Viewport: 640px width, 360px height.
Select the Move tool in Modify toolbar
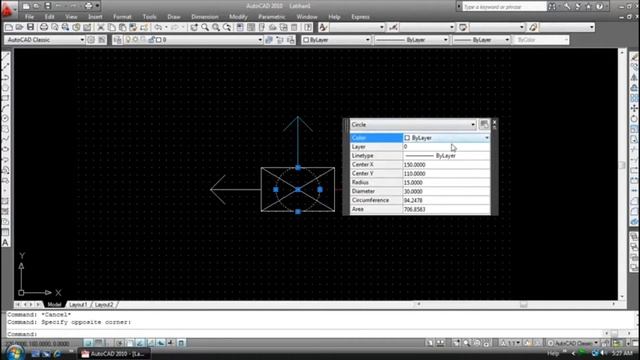pyautogui.click(x=634, y=108)
